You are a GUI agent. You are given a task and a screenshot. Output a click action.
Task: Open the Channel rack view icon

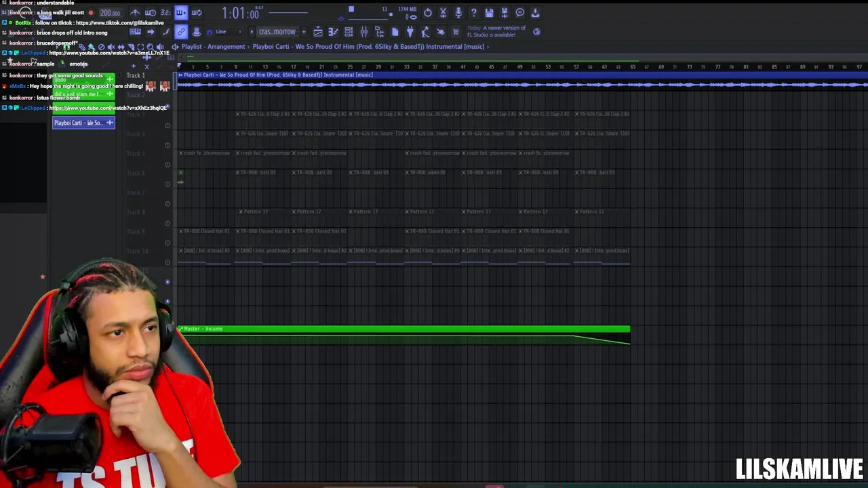[x=349, y=32]
